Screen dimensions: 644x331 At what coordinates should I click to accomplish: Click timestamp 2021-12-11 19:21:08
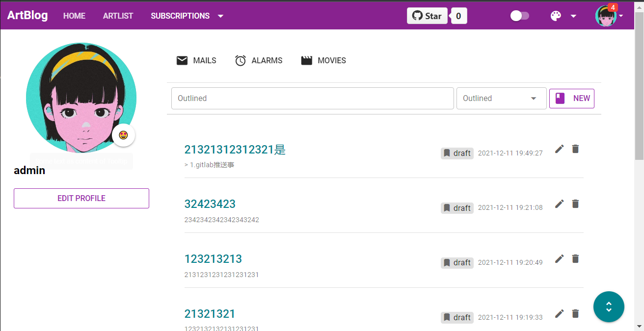click(510, 208)
